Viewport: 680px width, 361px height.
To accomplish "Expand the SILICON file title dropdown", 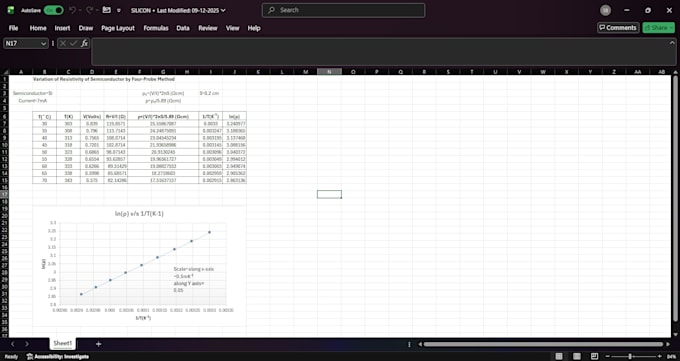I will click(x=223, y=10).
